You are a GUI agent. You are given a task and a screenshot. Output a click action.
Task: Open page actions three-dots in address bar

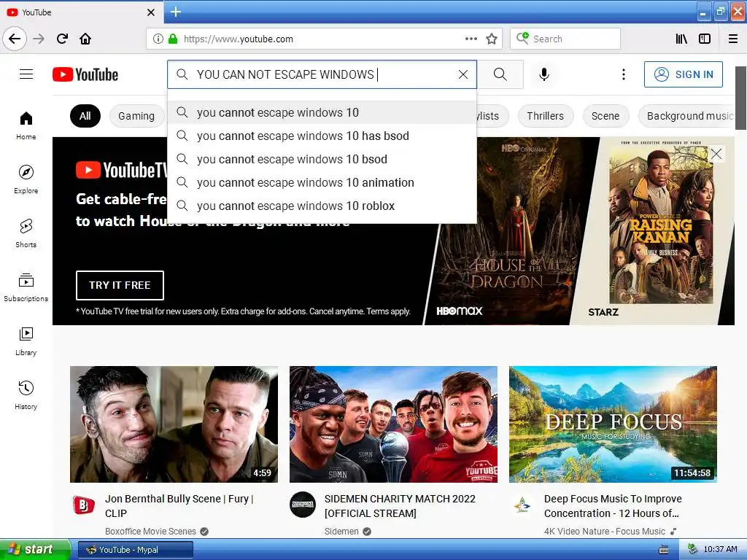(471, 39)
